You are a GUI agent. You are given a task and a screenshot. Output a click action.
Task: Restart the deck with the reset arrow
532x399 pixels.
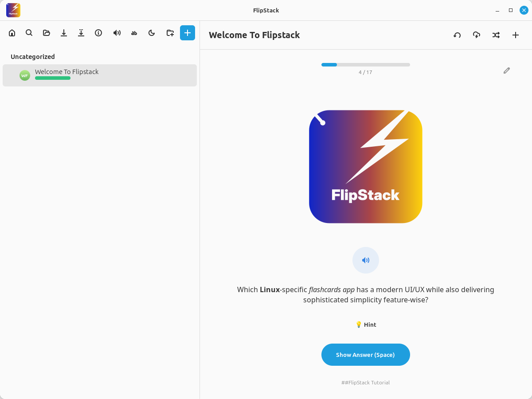click(457, 35)
